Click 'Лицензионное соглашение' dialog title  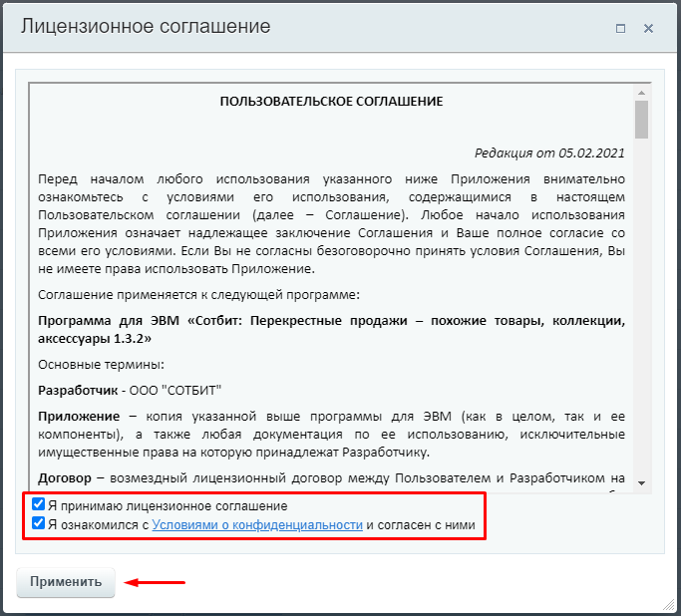coord(146,27)
